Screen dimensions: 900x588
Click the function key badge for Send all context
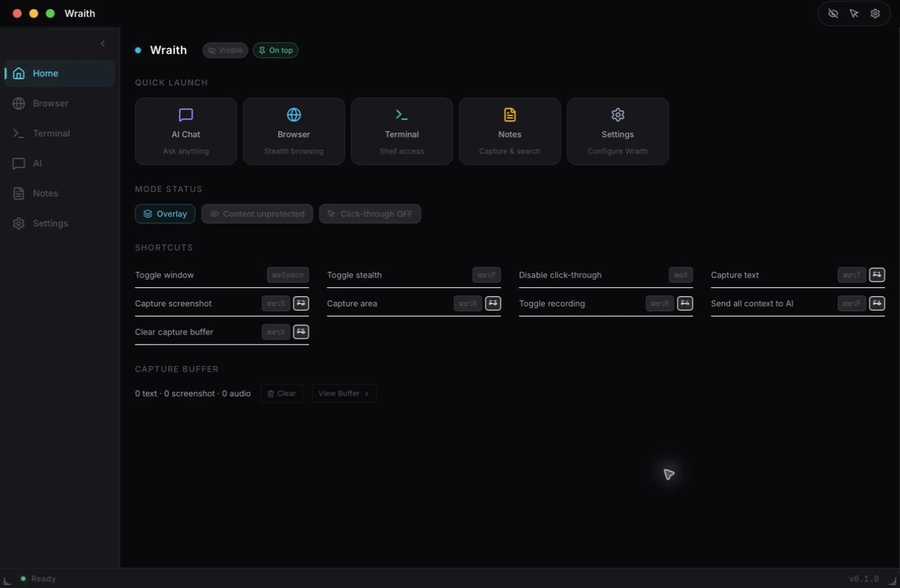(876, 303)
